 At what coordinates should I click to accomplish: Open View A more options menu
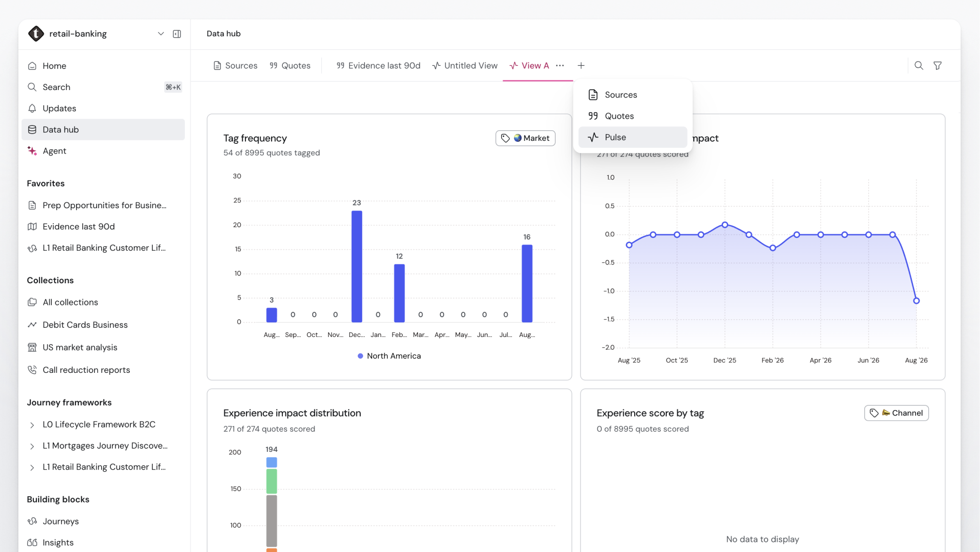[560, 66]
